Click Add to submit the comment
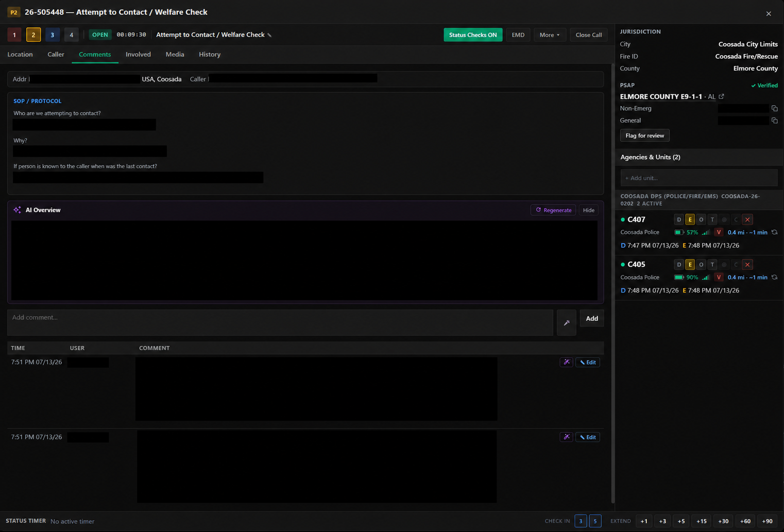 click(x=592, y=319)
